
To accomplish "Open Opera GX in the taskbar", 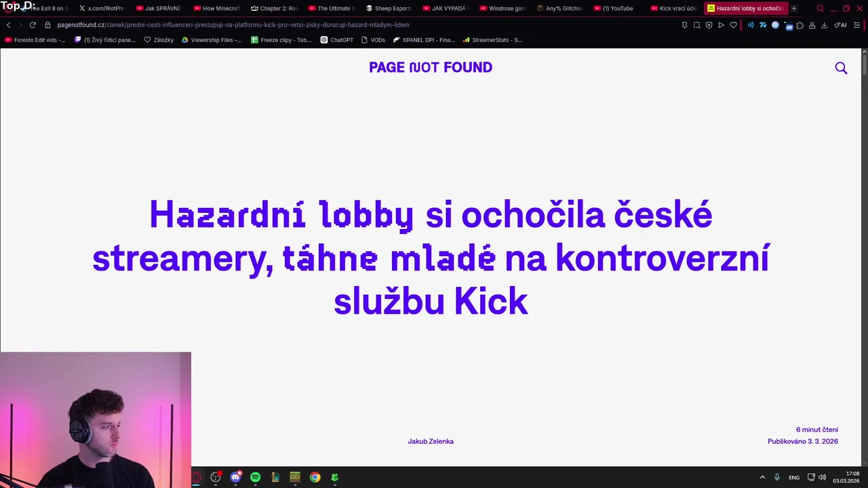I will point(196,477).
